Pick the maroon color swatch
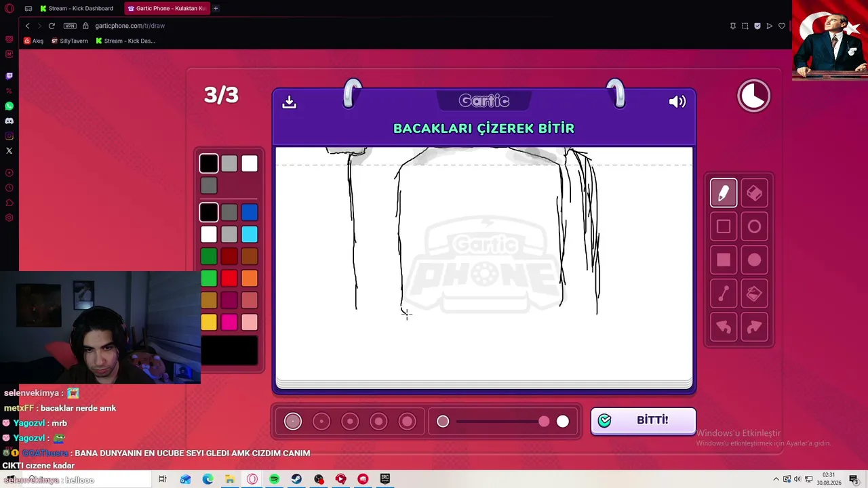The width and height of the screenshot is (868, 488). [229, 300]
